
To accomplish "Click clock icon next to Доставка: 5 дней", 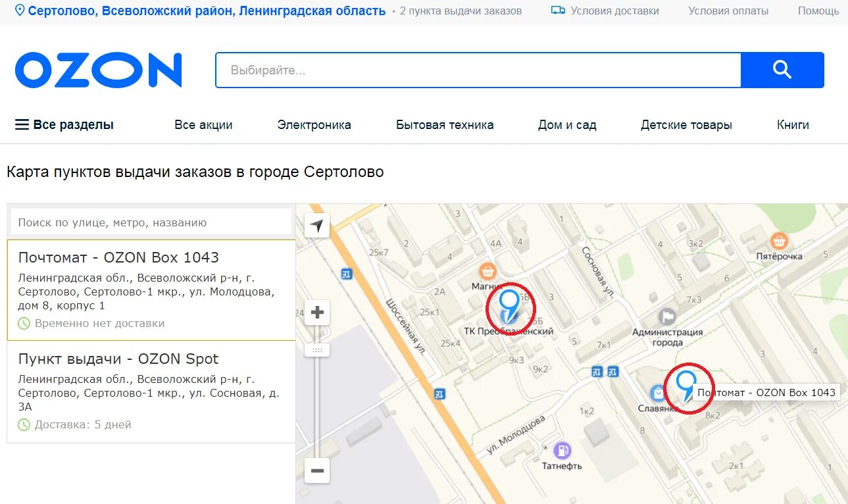I will (x=24, y=424).
